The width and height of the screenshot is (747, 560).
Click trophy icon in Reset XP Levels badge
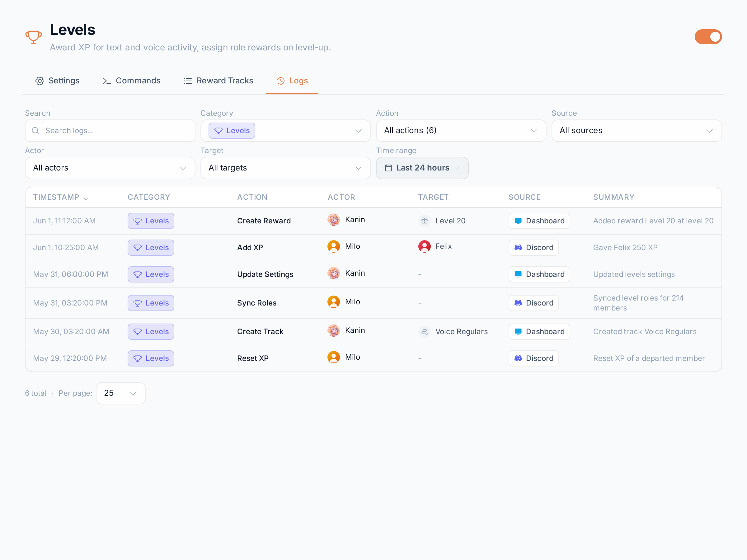(138, 358)
